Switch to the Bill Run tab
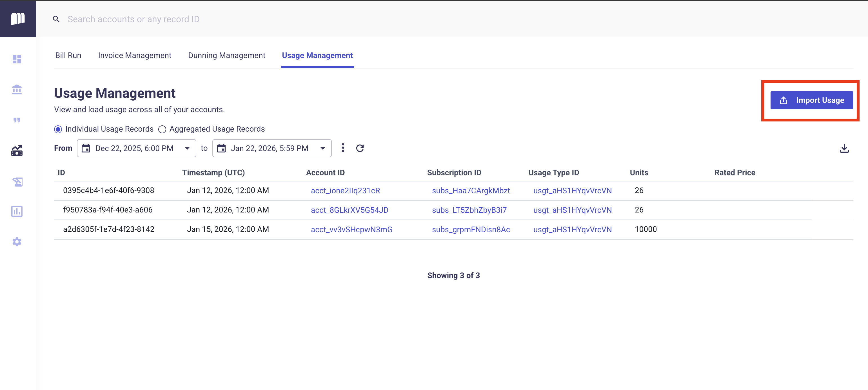868x390 pixels. (68, 55)
